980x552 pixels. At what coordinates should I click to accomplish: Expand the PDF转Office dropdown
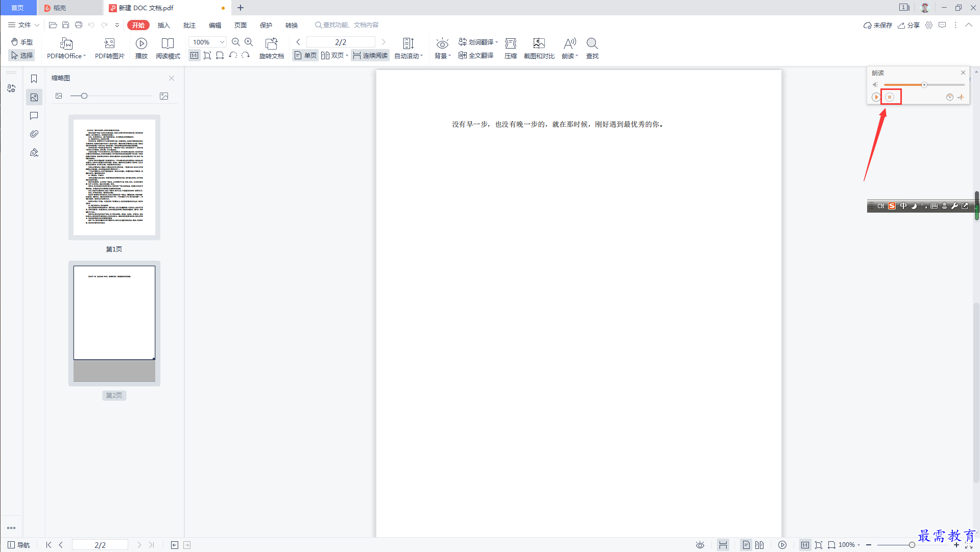(84, 56)
